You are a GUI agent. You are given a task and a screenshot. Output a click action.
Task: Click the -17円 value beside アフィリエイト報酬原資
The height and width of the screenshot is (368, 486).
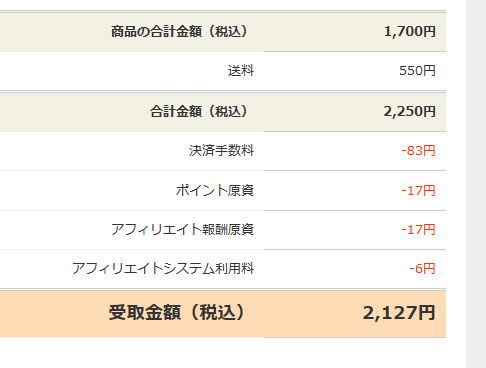point(418,230)
